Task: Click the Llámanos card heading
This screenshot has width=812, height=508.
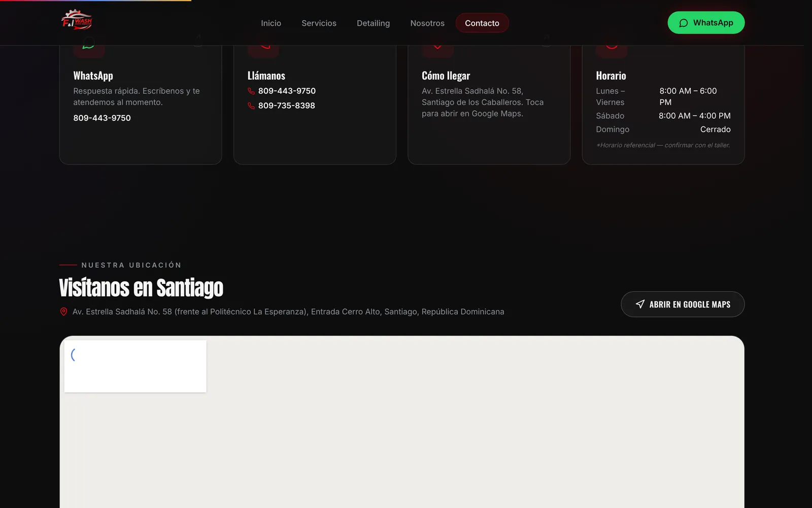Action: (266, 76)
